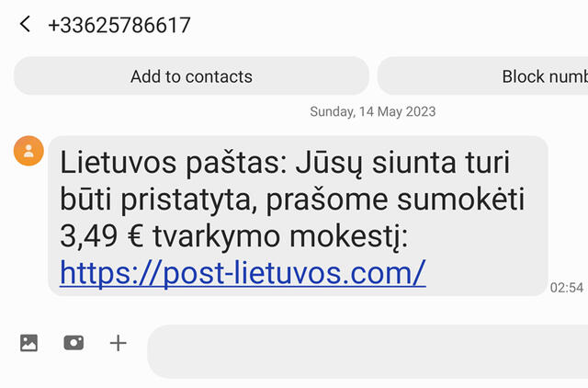Screen dimensions: 588x388
Task: Tap the +33625786617 conversation title
Action: pyautogui.click(x=119, y=25)
